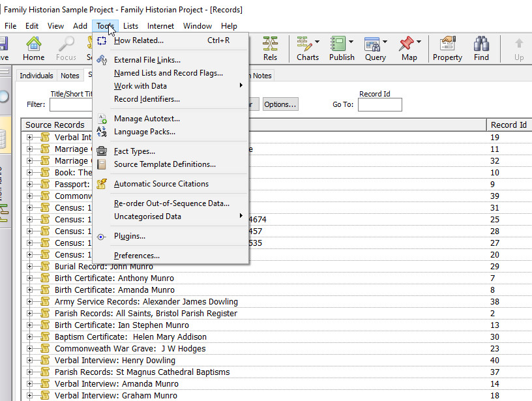Select Record Identifiers menu entry

pyautogui.click(x=147, y=99)
